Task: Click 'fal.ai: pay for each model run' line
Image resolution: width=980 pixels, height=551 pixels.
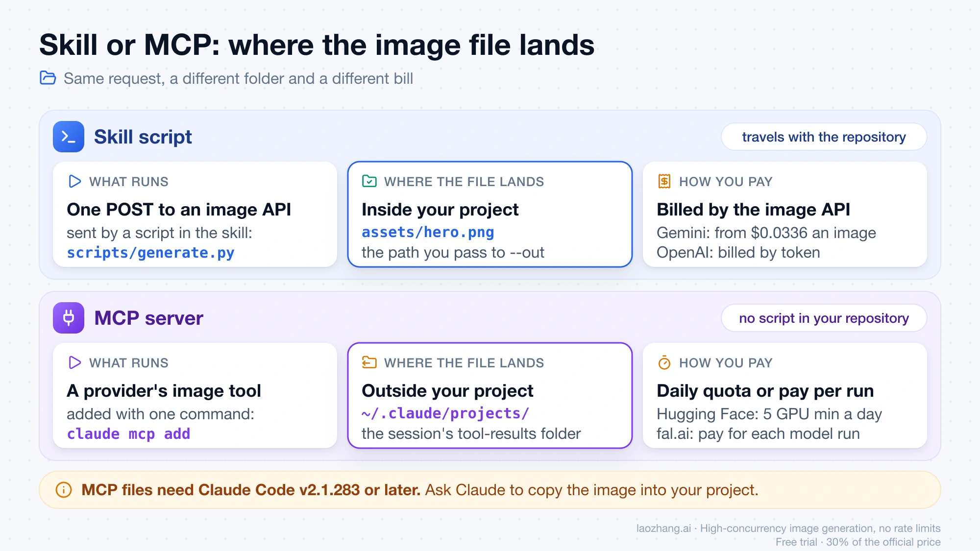Action: 758,433
